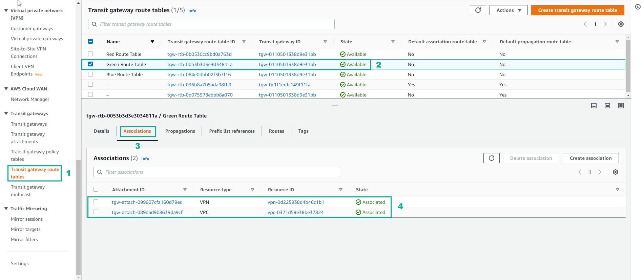Open the Routes tab
Viewport: 644px width, 280px height.
(276, 131)
